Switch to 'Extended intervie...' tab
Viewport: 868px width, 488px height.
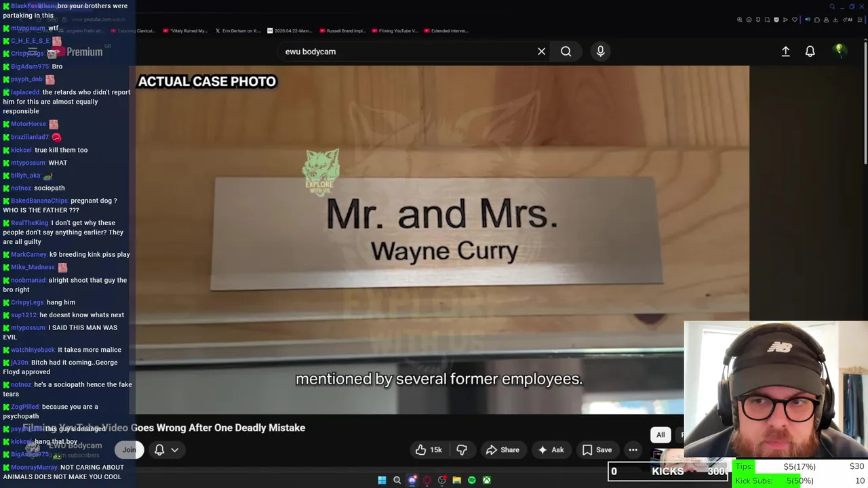[445, 30]
